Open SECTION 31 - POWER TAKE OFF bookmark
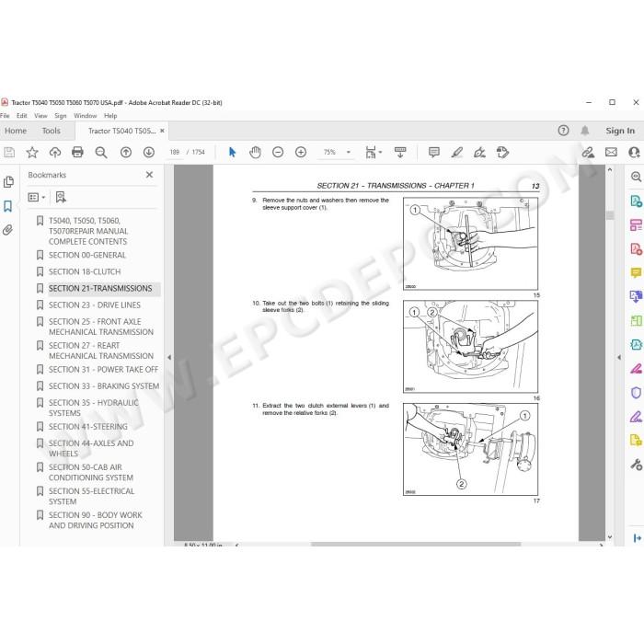Screen dimensions: 644x644 tap(103, 369)
